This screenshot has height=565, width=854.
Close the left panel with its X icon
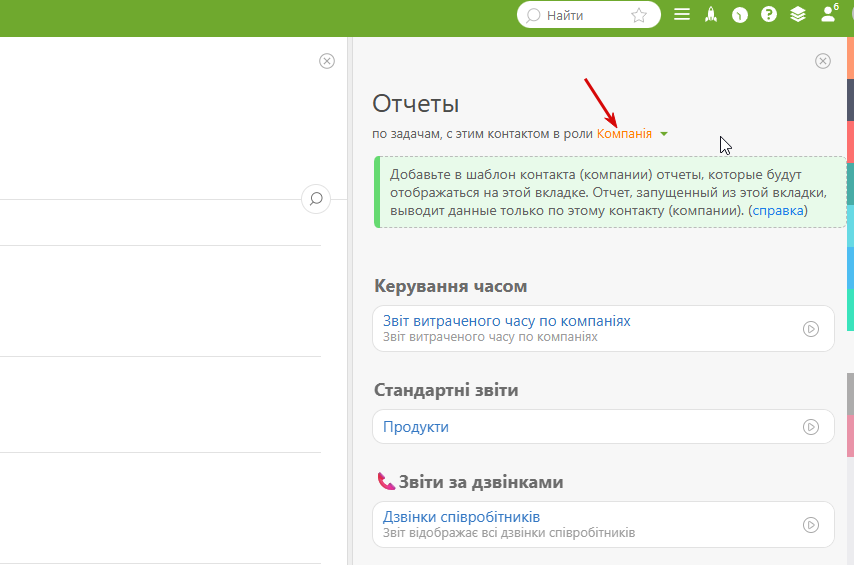(x=327, y=61)
